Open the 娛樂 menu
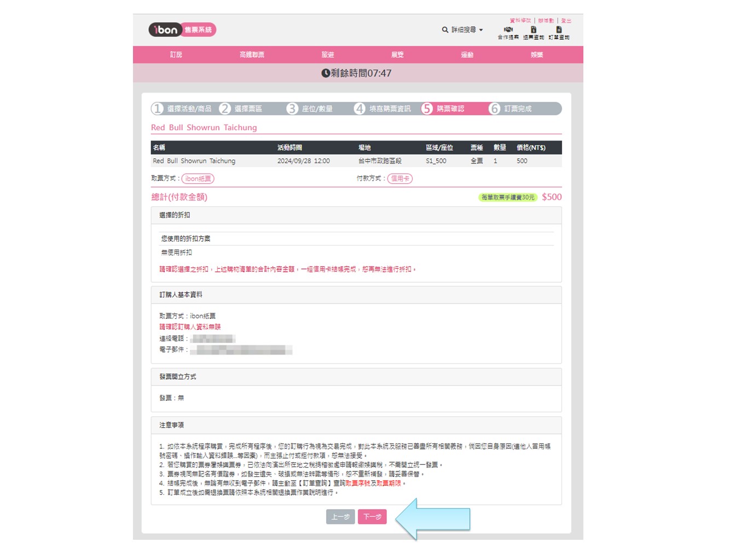 537,55
